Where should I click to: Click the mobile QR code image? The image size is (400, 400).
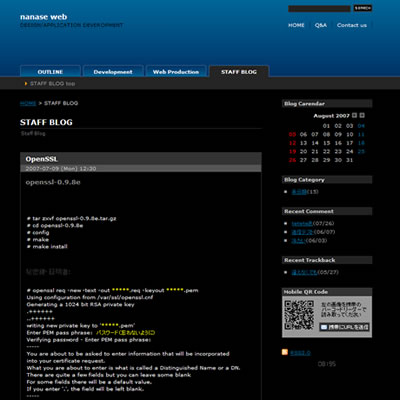[299, 315]
